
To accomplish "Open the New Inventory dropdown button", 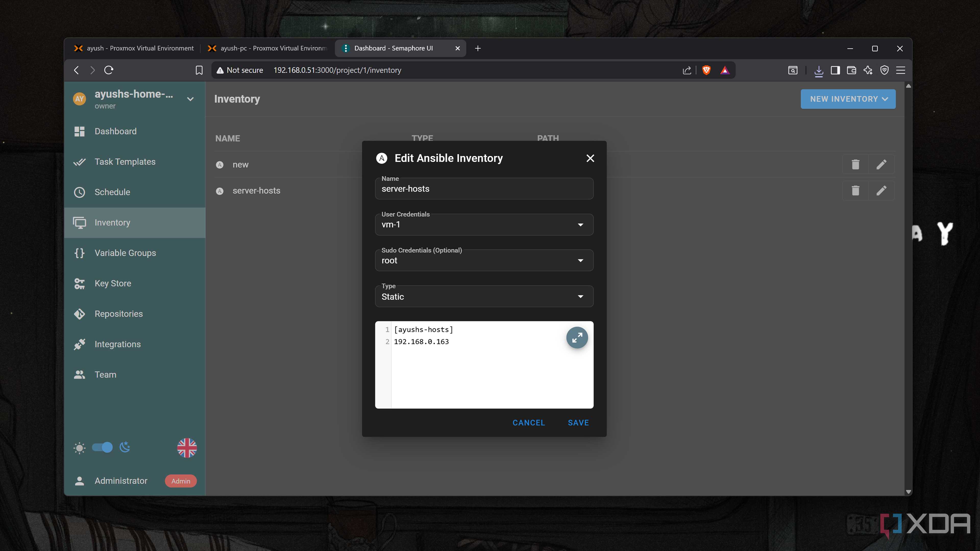I will (848, 99).
